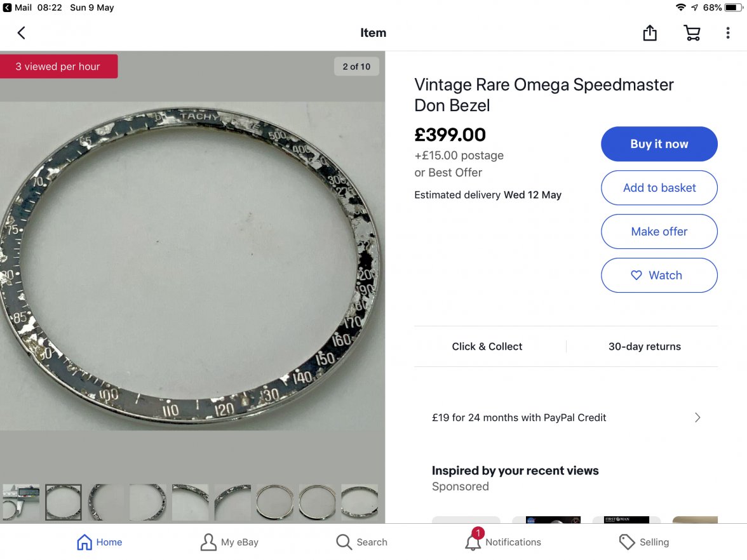The width and height of the screenshot is (747, 560).
Task: Open the shopping basket icon
Action: 692,33
